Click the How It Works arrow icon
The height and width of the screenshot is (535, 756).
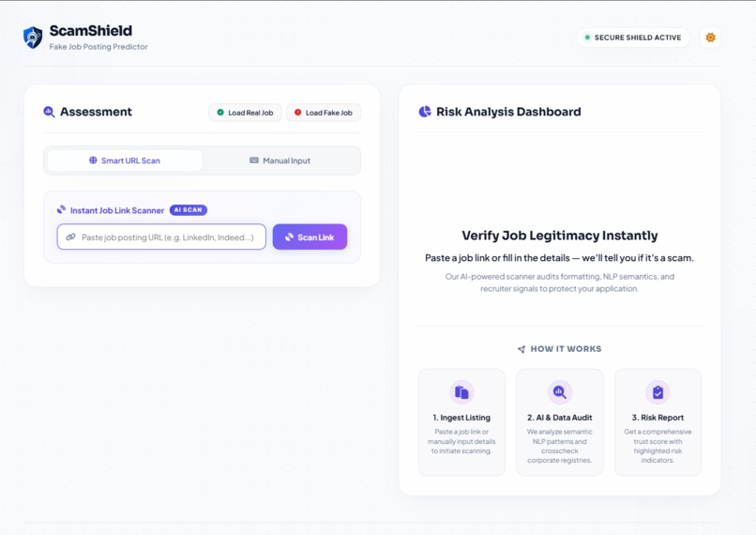(522, 349)
